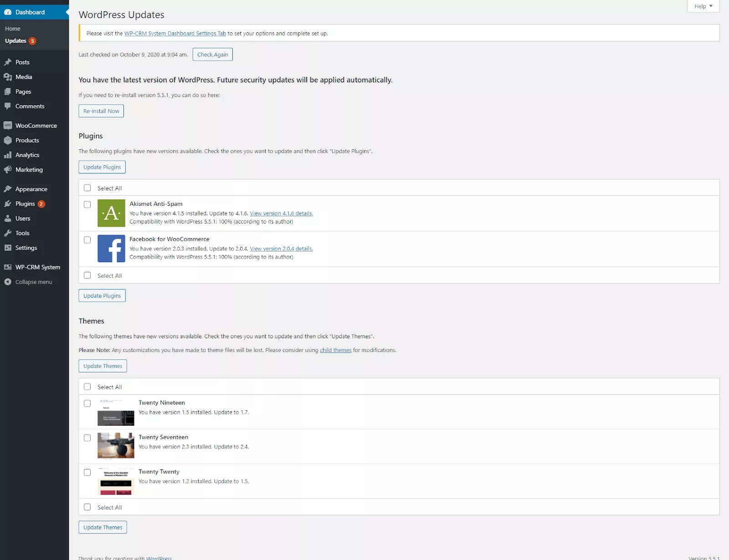Click the Facebook for WooCommerce logo
The height and width of the screenshot is (560, 729).
point(111,249)
